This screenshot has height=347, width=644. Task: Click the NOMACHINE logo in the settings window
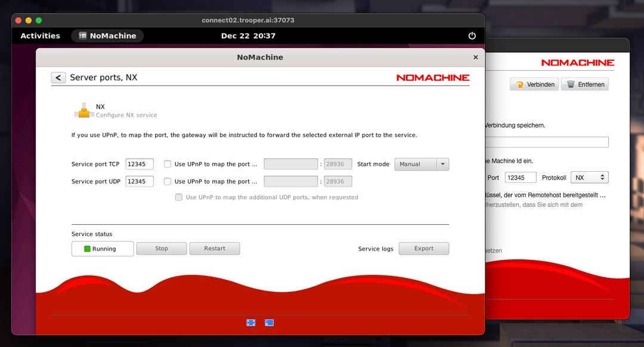pos(433,78)
